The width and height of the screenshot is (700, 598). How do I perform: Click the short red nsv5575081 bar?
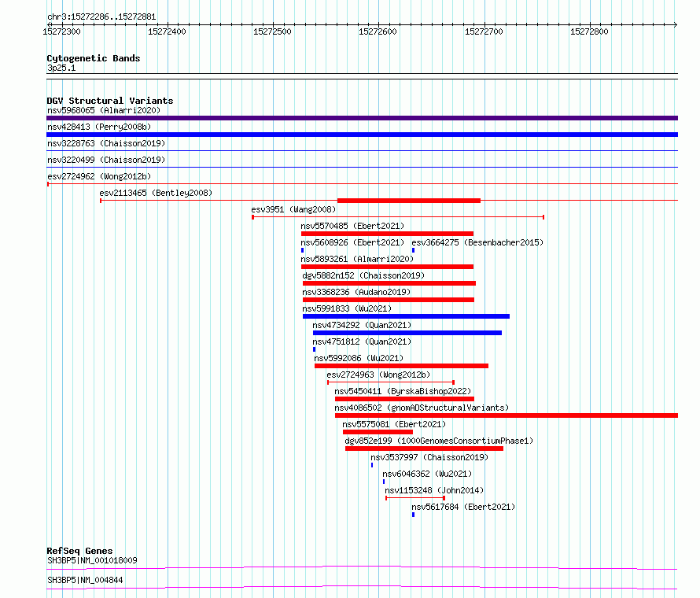378,432
